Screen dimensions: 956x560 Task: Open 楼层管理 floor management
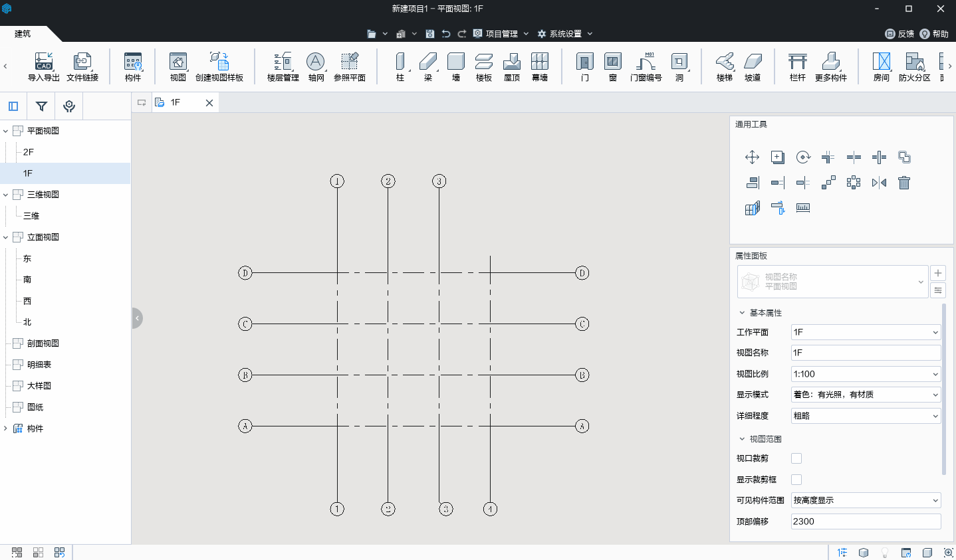tap(283, 67)
